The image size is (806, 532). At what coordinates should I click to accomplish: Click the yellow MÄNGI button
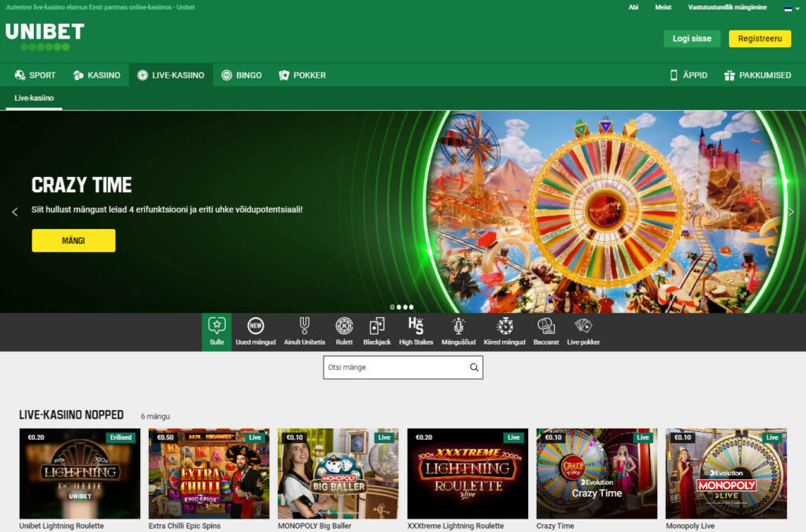click(x=73, y=241)
